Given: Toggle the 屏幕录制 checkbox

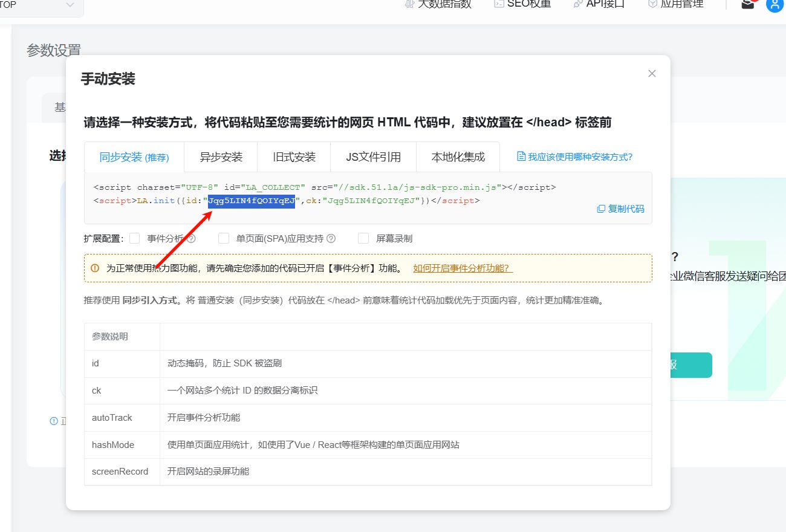Looking at the screenshot, I should 363,239.
